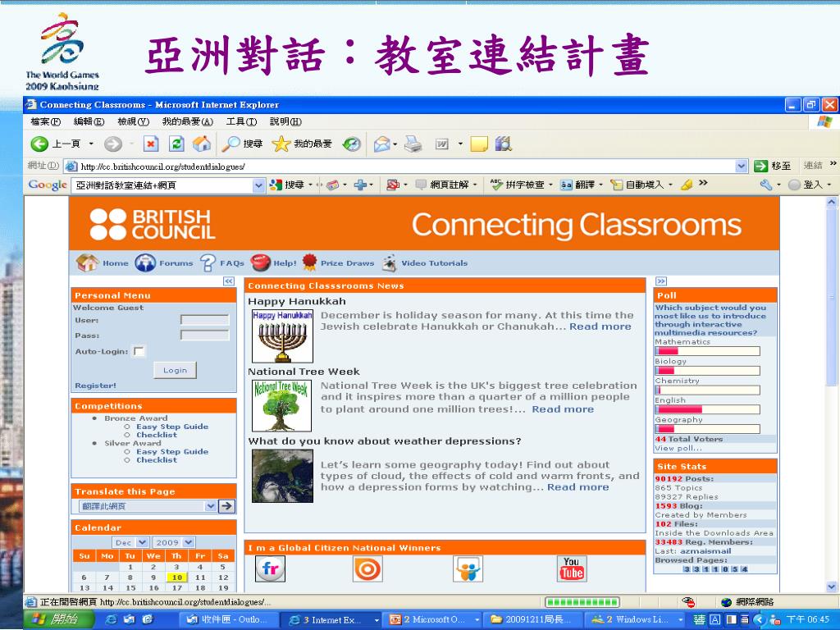Click Google toolbar highlighter pen icon

coord(687,185)
